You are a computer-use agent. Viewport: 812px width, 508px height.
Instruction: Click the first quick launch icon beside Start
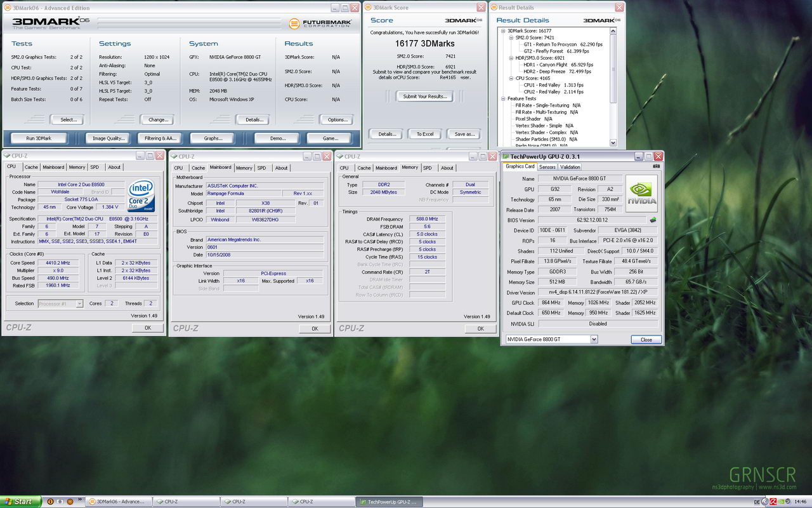tap(51, 502)
